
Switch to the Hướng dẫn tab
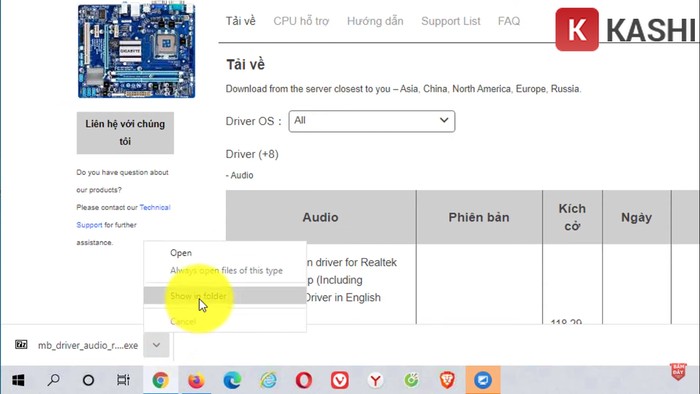point(375,21)
